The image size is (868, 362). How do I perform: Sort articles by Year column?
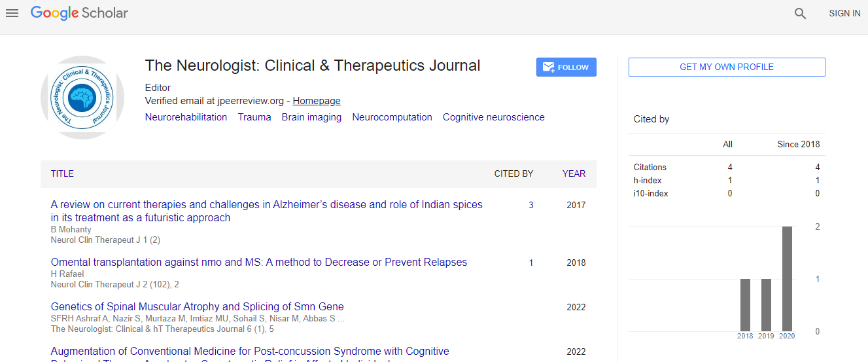click(574, 173)
